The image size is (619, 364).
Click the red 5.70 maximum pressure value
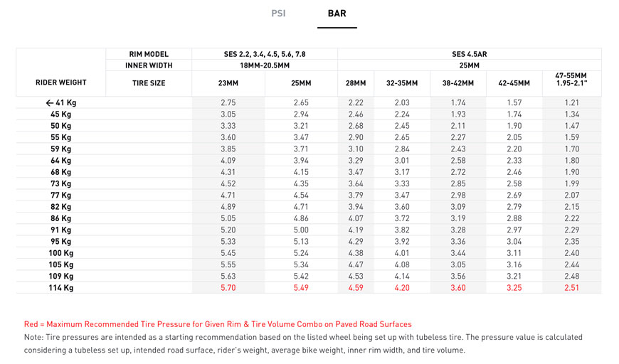point(228,288)
